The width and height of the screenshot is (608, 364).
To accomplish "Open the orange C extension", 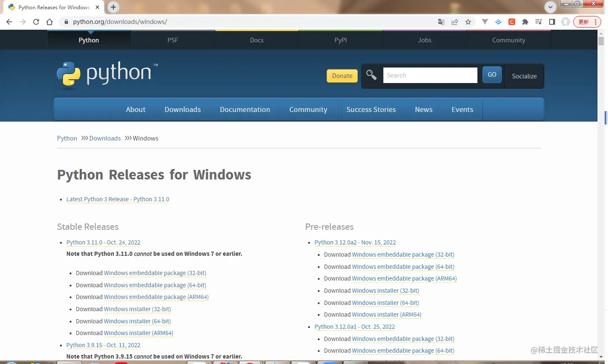I will pos(512,22).
